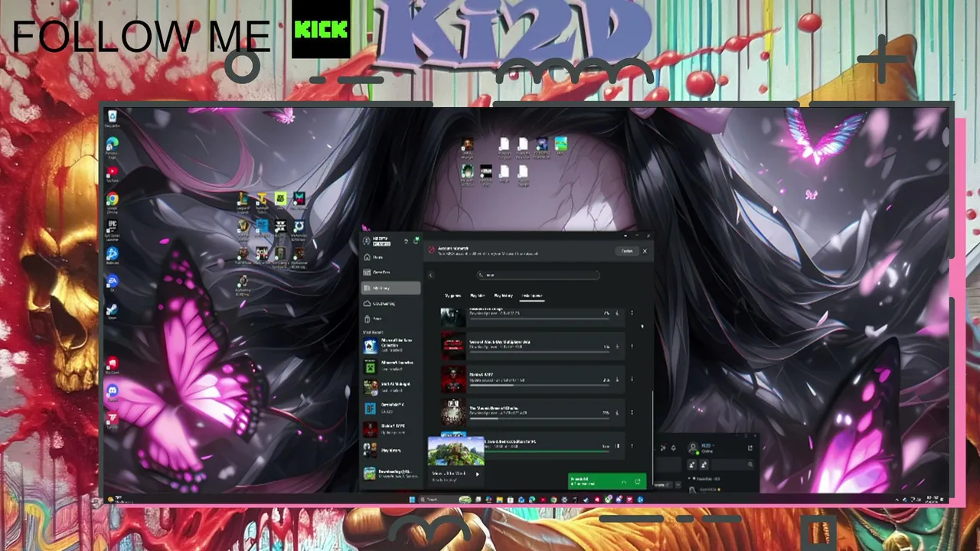This screenshot has width=980, height=551.
Task: Open Game Pass in the Xbox sidebar
Action: point(391,272)
